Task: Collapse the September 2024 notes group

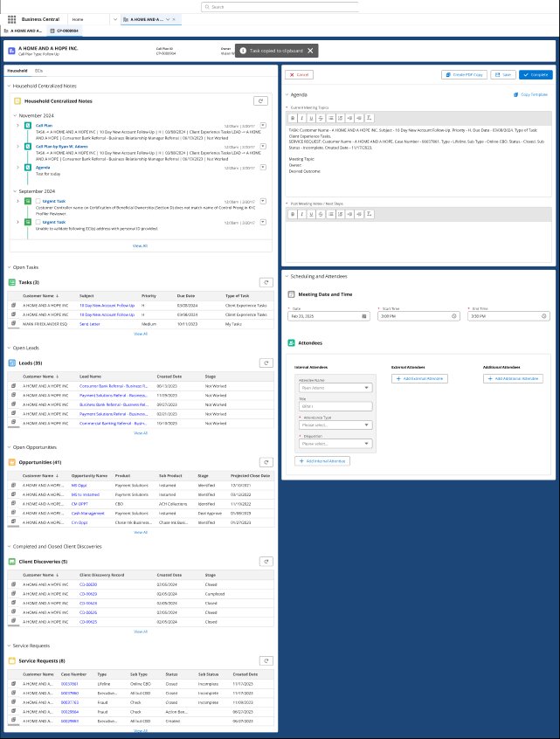Action: 15,191
